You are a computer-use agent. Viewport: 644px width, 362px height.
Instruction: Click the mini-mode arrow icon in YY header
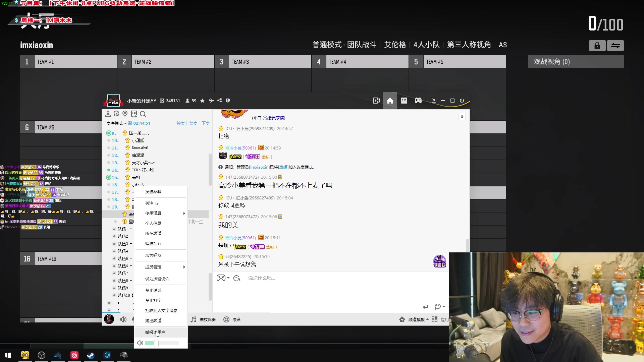coord(433,101)
